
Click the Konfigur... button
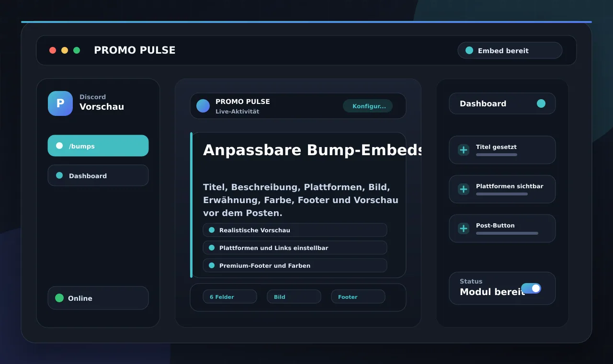(368, 106)
